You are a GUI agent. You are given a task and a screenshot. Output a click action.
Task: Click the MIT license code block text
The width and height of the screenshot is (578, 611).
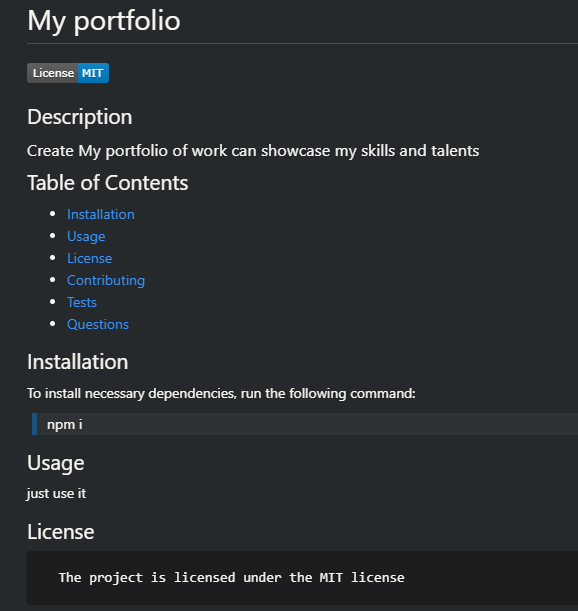[232, 577]
